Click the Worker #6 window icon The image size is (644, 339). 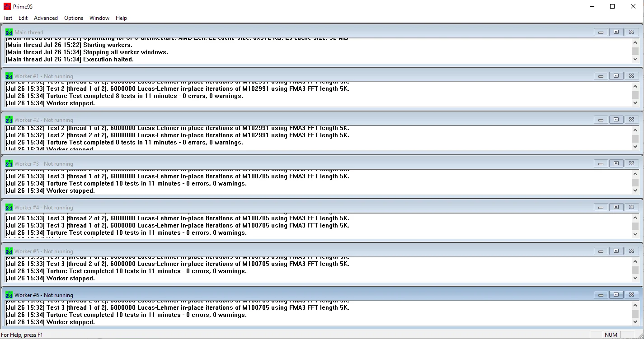click(9, 295)
